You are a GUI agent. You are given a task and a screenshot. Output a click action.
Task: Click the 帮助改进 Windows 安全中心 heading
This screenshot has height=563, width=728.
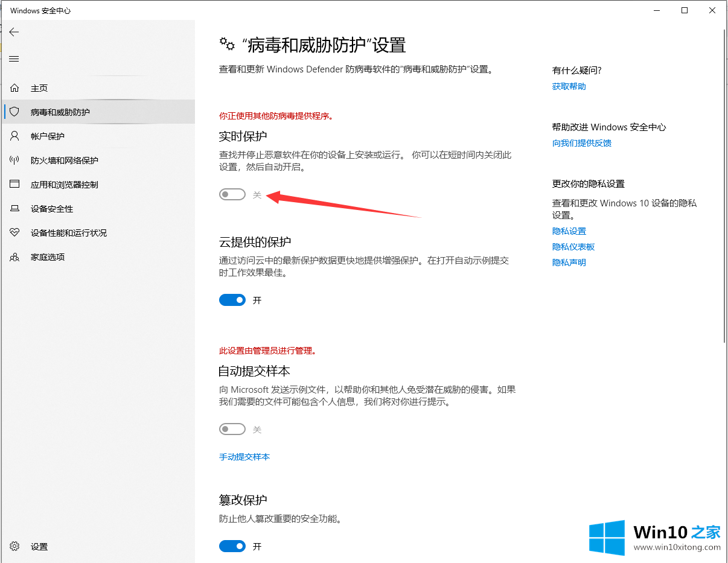point(609,127)
